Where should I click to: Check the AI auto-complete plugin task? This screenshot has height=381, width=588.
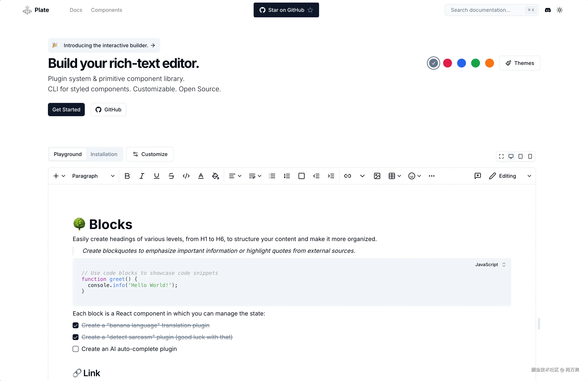pos(76,349)
